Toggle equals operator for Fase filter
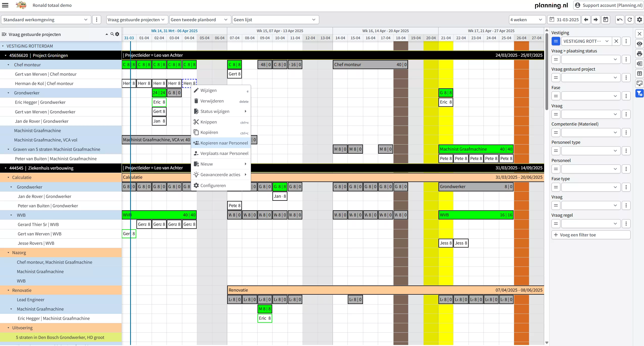This screenshot has width=644, height=346. [556, 96]
